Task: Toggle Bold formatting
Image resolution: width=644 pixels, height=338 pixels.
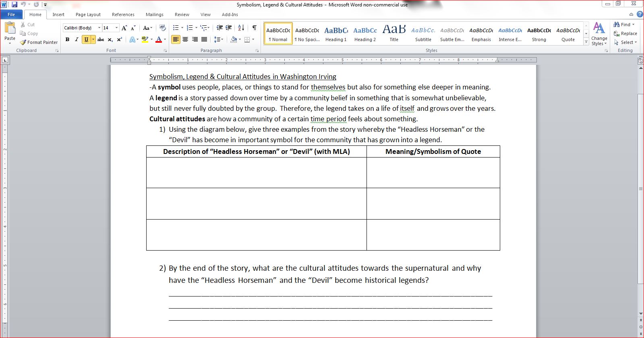Action: click(67, 39)
